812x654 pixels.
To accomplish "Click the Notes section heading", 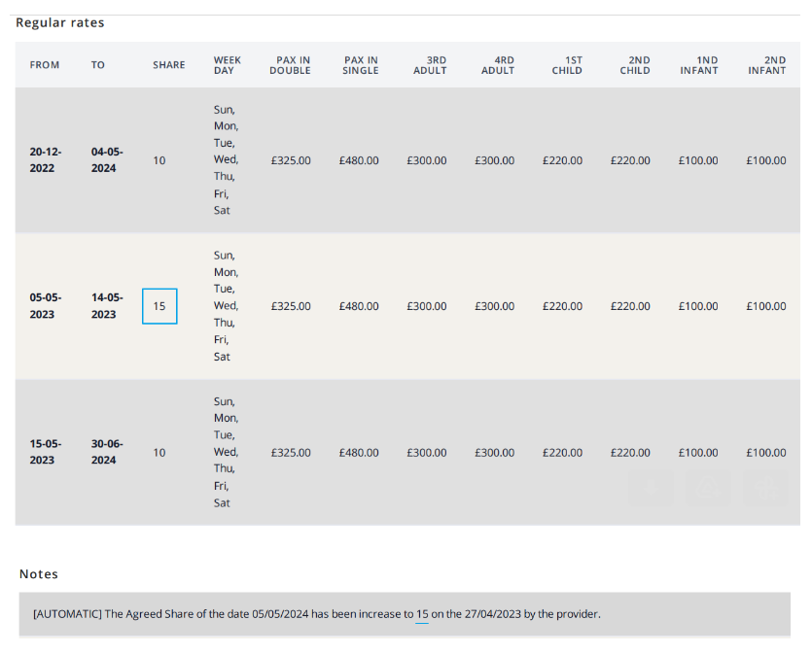I will pos(39,574).
